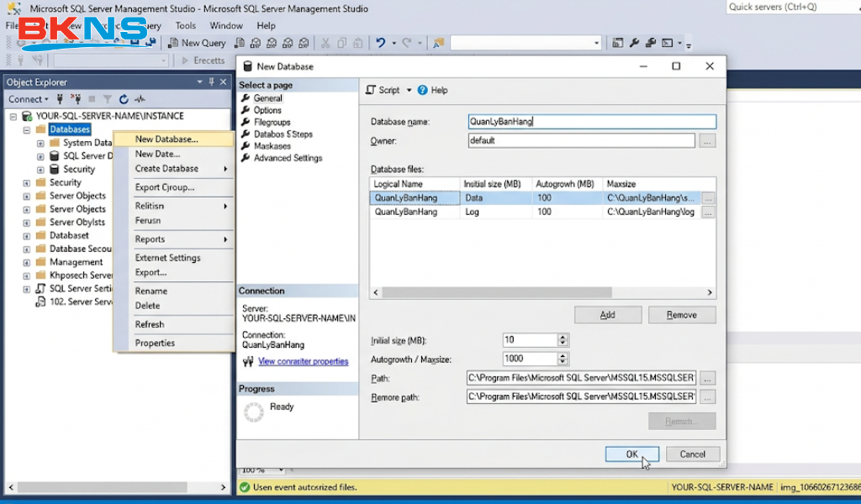The image size is (861, 504).
Task: Click the wrench Properties icon in toolbar
Action: [x=634, y=43]
